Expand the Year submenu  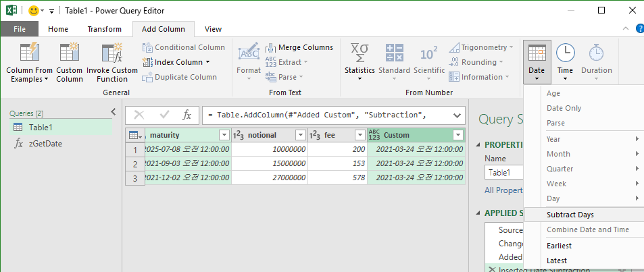585,139
